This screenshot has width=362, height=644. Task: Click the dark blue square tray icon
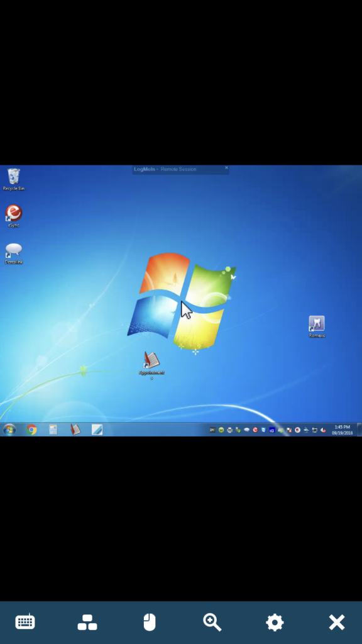coord(271,430)
